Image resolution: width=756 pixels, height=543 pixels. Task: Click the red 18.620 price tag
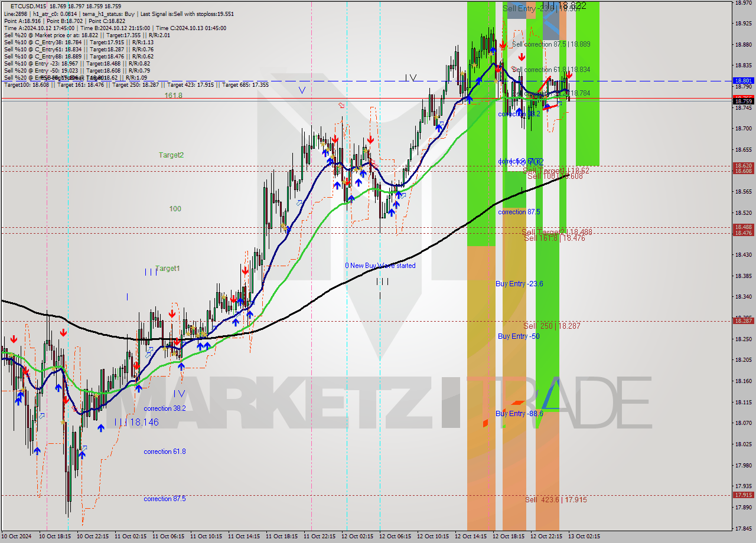pos(743,166)
